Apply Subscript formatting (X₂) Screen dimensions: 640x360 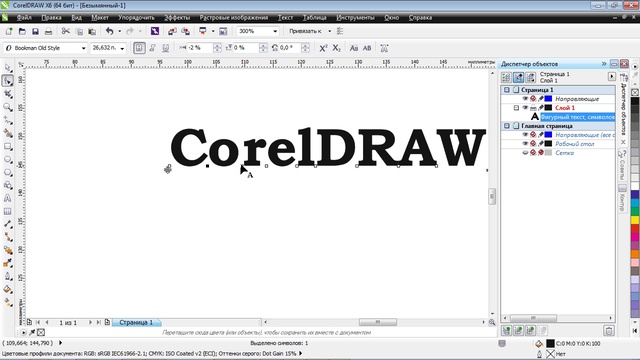tap(336, 48)
